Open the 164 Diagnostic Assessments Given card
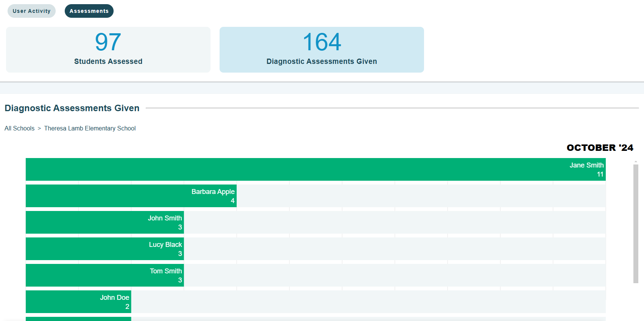644x321 pixels. pyautogui.click(x=322, y=50)
